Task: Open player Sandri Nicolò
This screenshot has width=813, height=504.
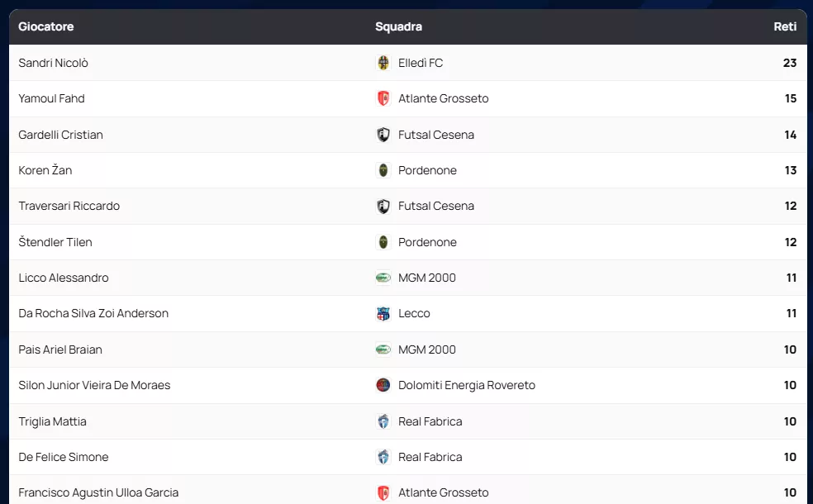Action: pos(53,63)
